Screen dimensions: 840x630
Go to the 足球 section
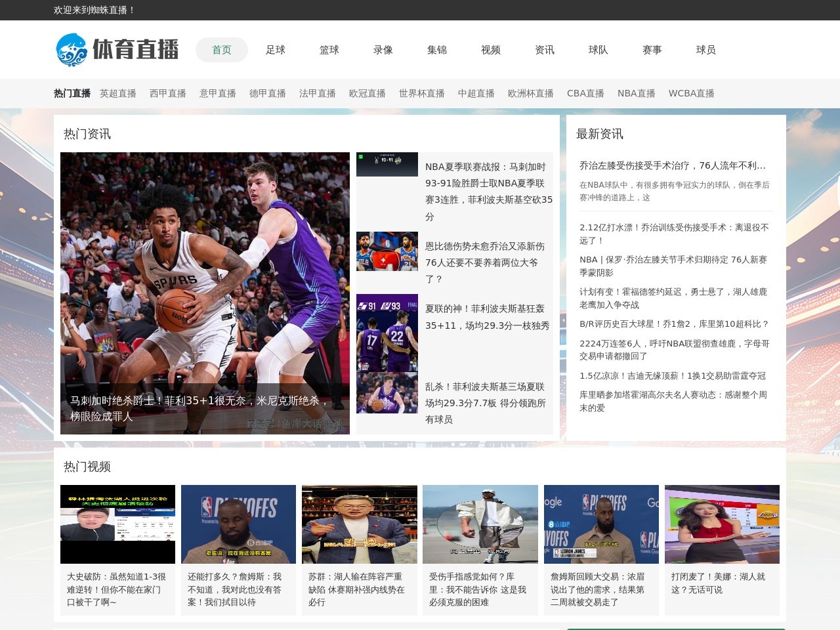(x=276, y=50)
